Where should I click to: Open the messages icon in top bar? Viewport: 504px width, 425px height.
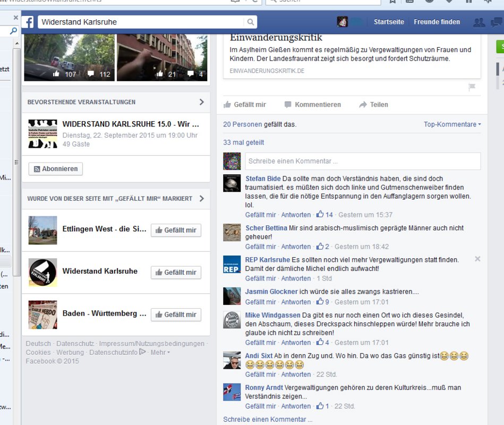497,22
